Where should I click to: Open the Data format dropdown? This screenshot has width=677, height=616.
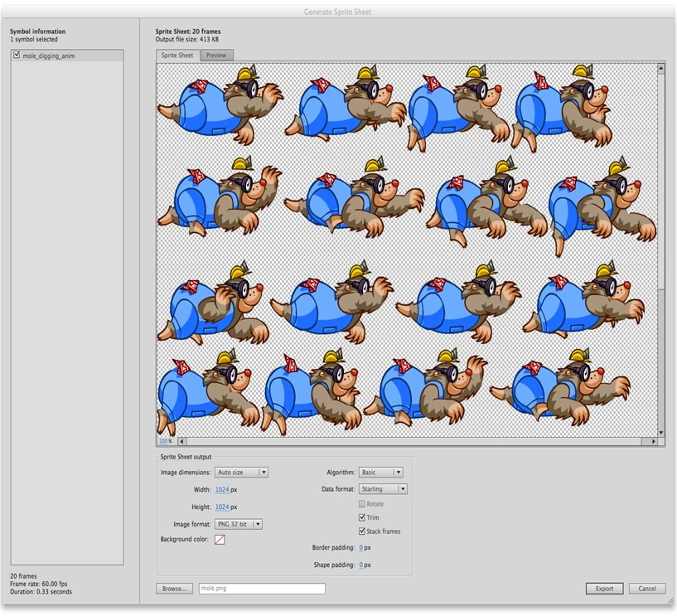click(x=383, y=489)
